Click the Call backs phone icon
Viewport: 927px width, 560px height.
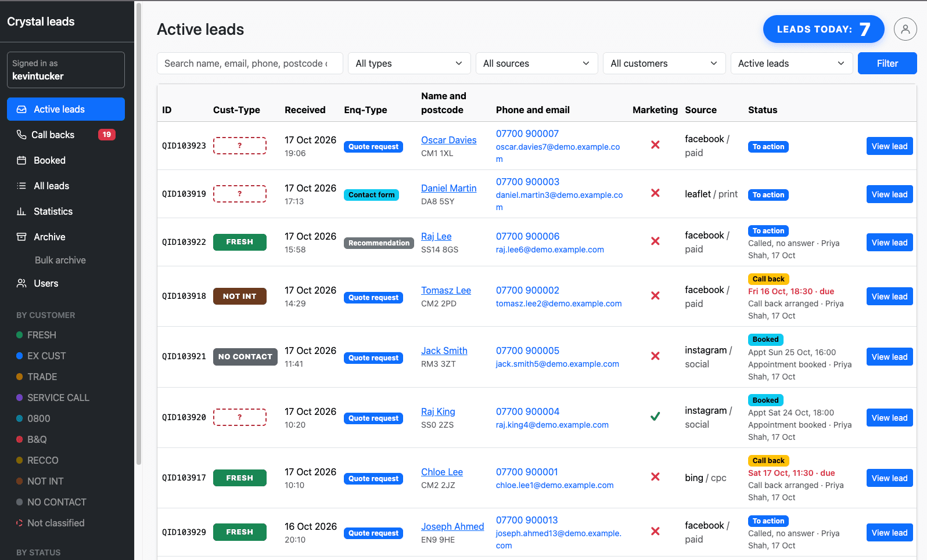(x=21, y=135)
